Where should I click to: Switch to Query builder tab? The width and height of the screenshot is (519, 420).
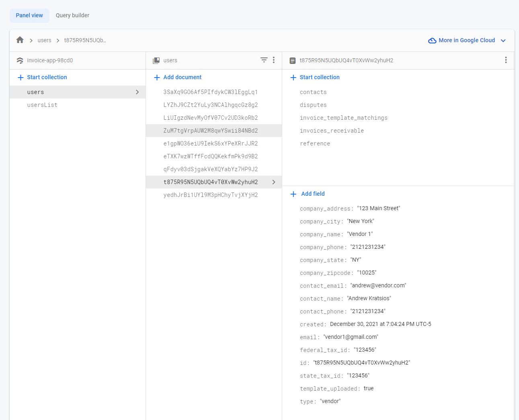[x=72, y=15]
